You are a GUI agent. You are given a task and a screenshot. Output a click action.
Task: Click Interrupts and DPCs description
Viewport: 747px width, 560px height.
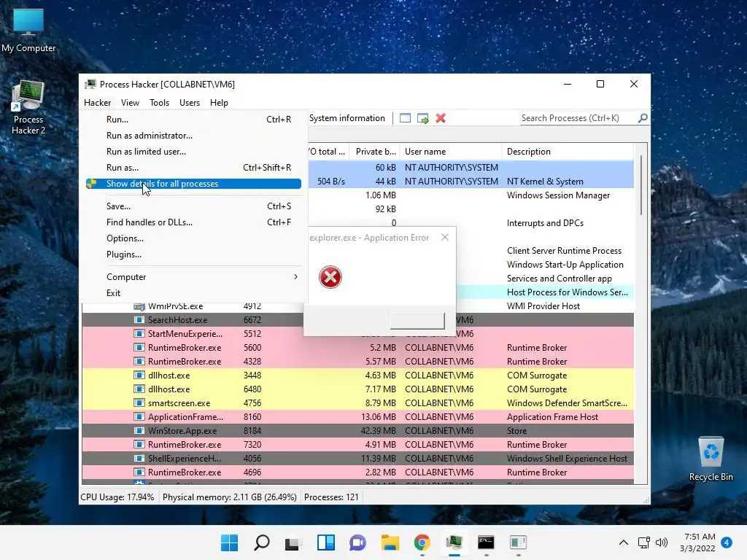point(545,223)
